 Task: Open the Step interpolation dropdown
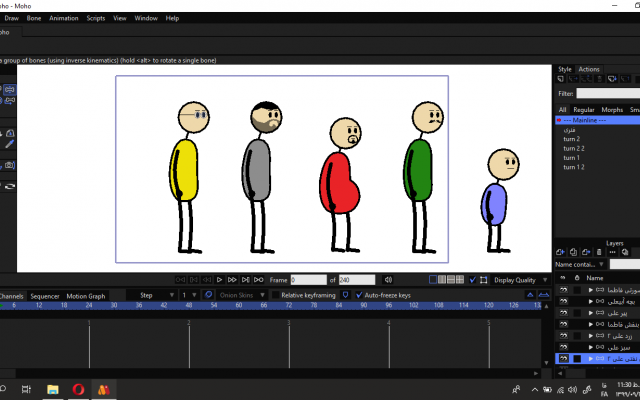coord(151,295)
